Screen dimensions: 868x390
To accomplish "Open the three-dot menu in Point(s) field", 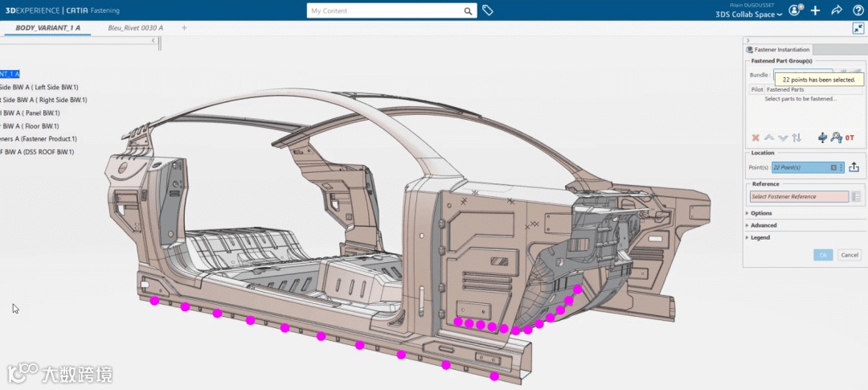I will click(x=841, y=167).
